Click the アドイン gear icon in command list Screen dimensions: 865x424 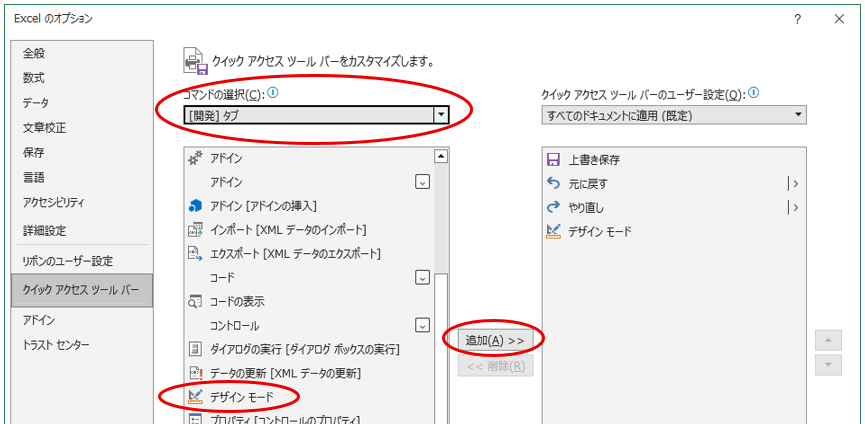(196, 158)
